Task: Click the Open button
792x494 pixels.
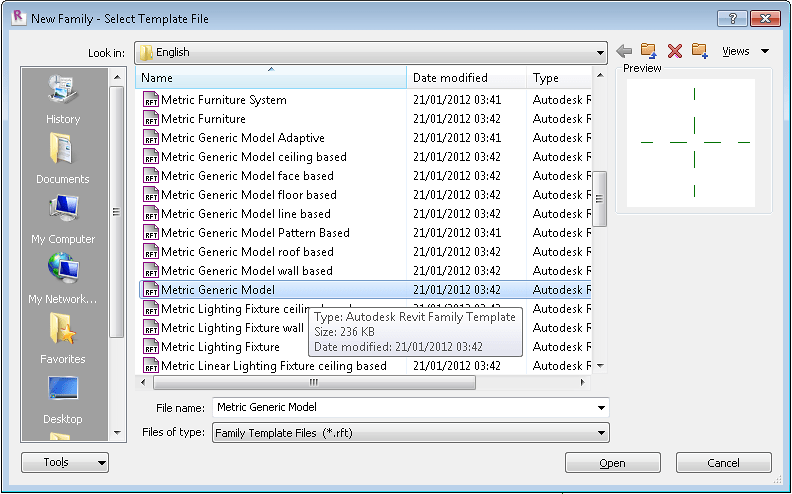Action: click(613, 463)
